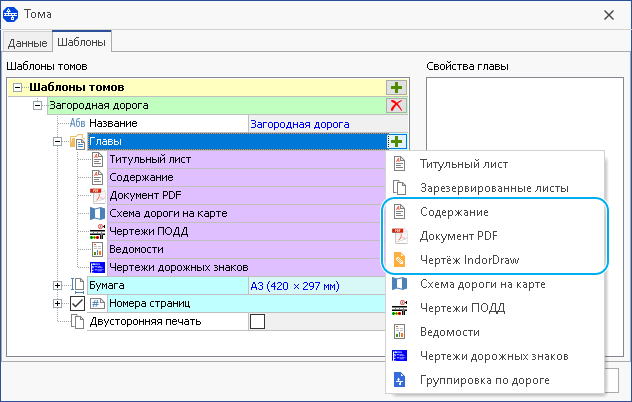The height and width of the screenshot is (402, 632).
Task: Collapse the Шаблоны томов root node
Action: [x=17, y=87]
